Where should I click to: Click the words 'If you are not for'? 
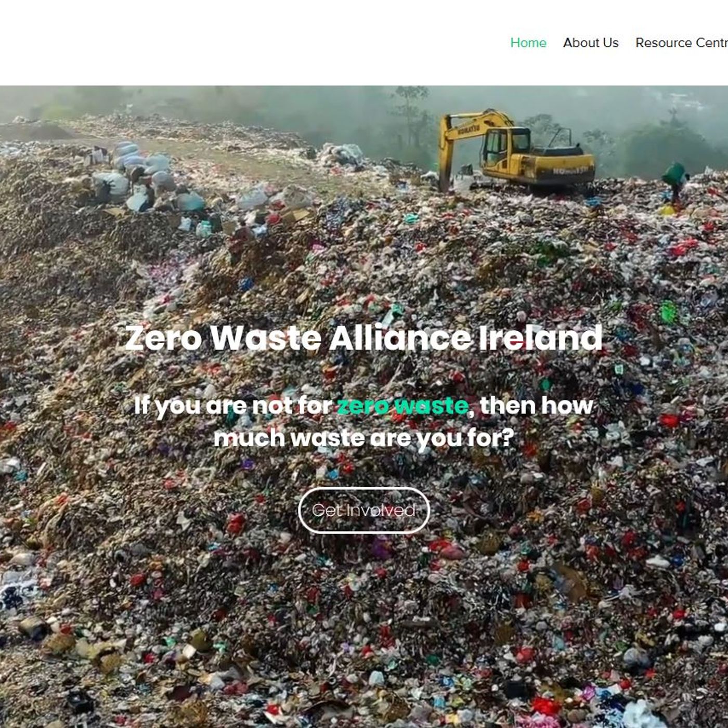point(233,405)
